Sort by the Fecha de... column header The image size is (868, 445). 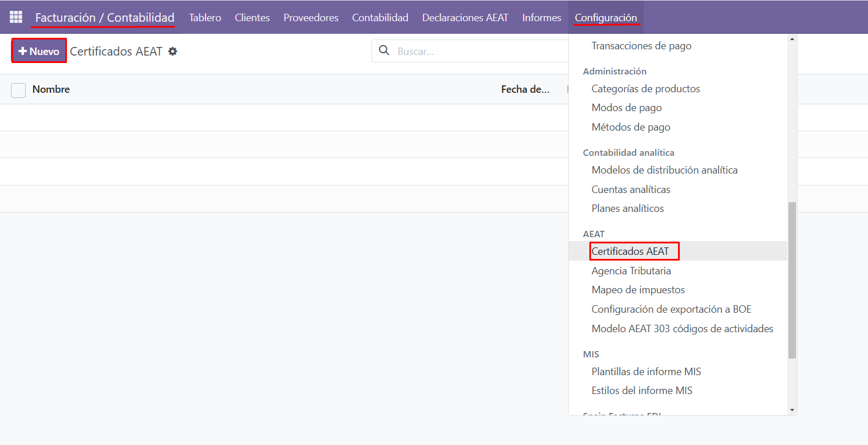pos(525,89)
